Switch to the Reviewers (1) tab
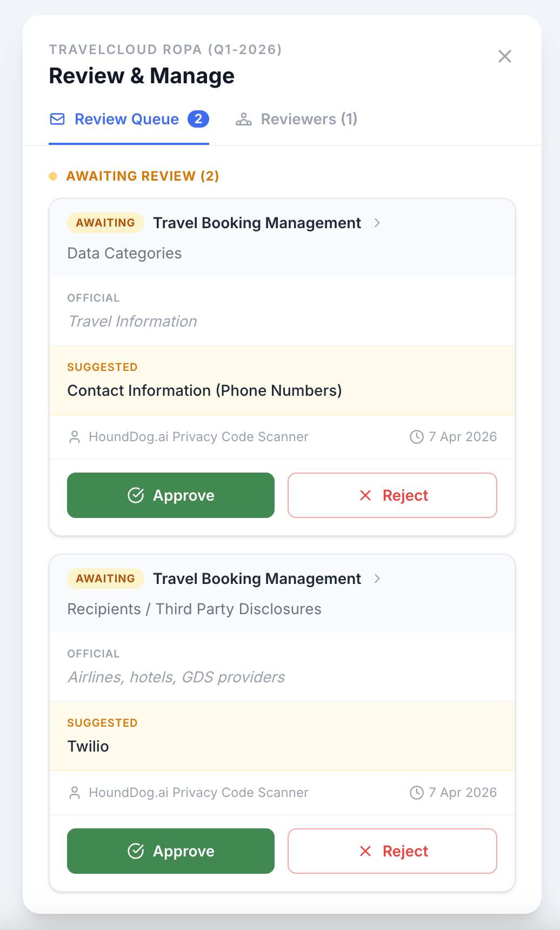The width and height of the screenshot is (560, 930). point(309,119)
